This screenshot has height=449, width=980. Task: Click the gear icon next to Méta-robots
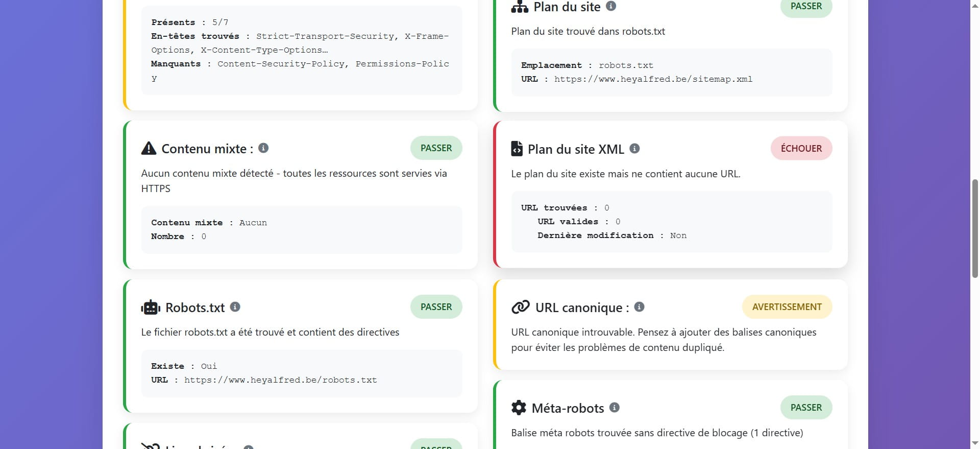pyautogui.click(x=519, y=407)
